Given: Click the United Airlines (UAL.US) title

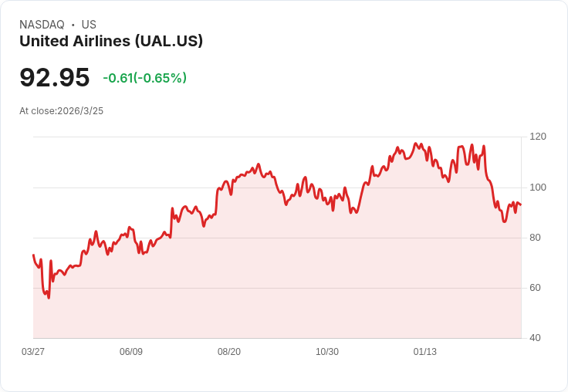Looking at the screenshot, I should click(111, 41).
